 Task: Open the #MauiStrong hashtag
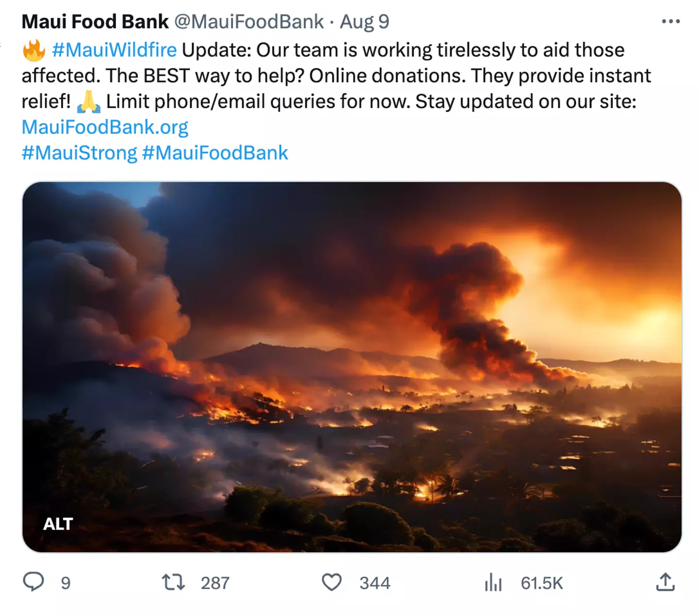80,153
